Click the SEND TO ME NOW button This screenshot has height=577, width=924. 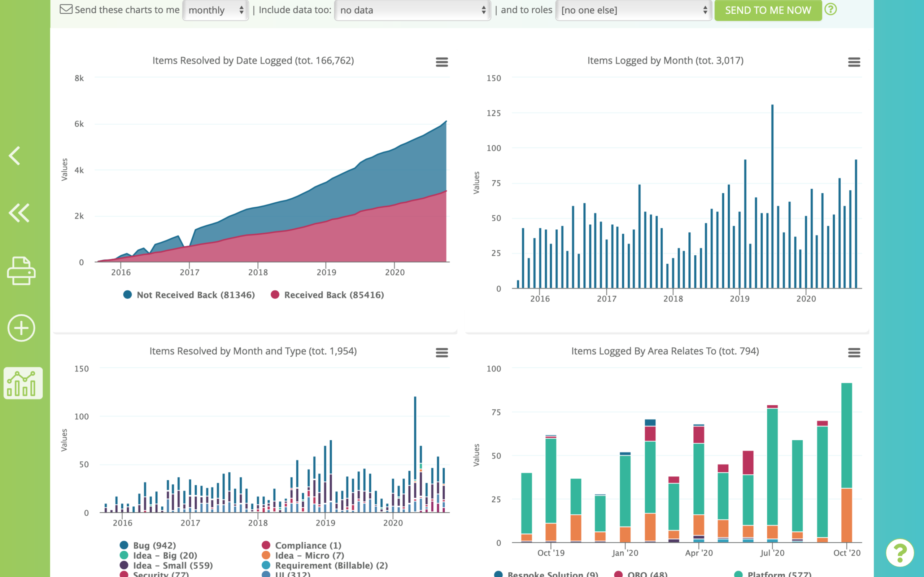pos(768,10)
